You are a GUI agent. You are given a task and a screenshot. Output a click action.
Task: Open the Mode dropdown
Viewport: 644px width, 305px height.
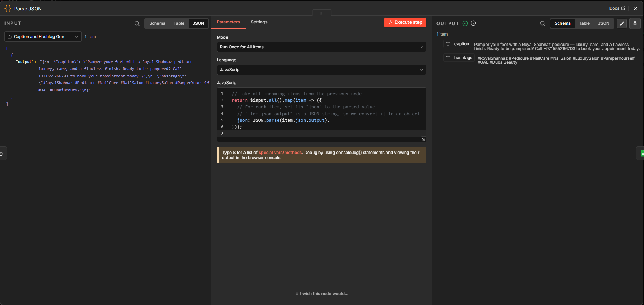point(321,47)
